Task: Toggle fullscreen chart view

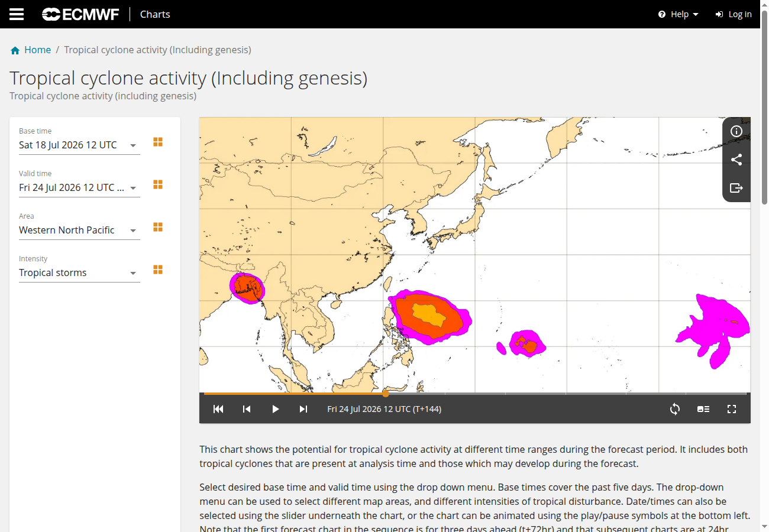Action: point(732,409)
